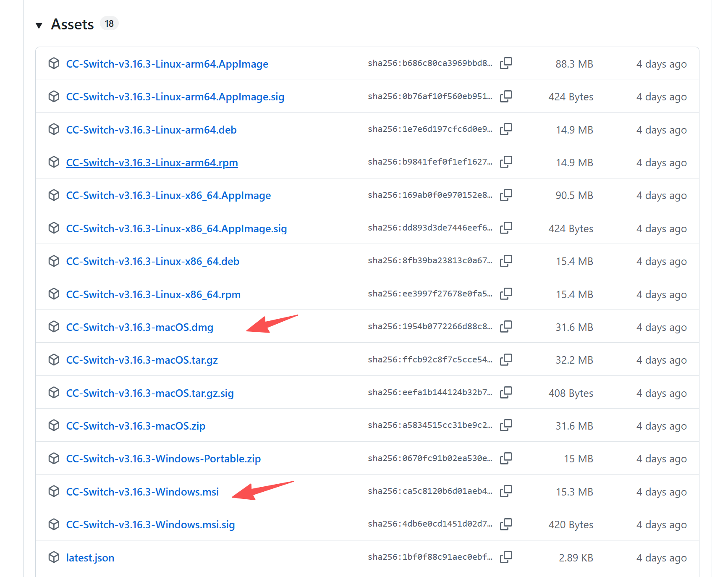Click package icon beside Linux-arm64.deb
This screenshot has height=577, width=728.
tap(54, 129)
